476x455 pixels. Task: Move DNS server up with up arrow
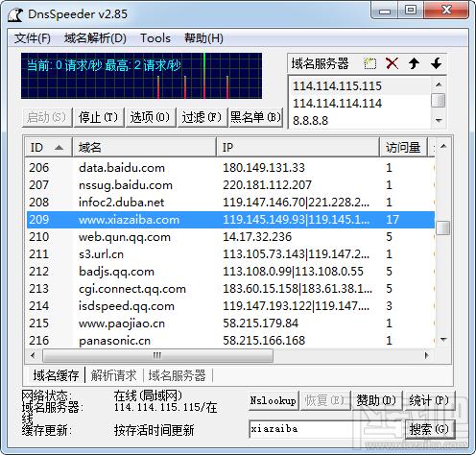(414, 63)
